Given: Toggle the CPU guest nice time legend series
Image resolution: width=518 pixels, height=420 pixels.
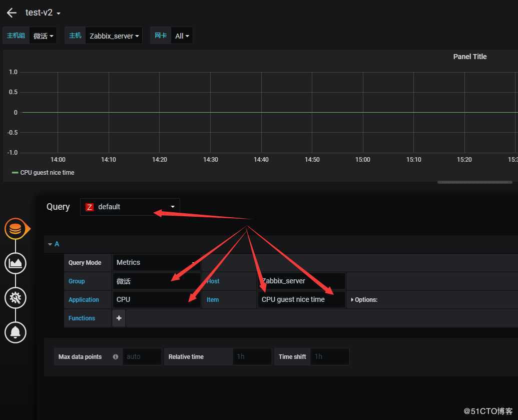Looking at the screenshot, I should pos(47,173).
